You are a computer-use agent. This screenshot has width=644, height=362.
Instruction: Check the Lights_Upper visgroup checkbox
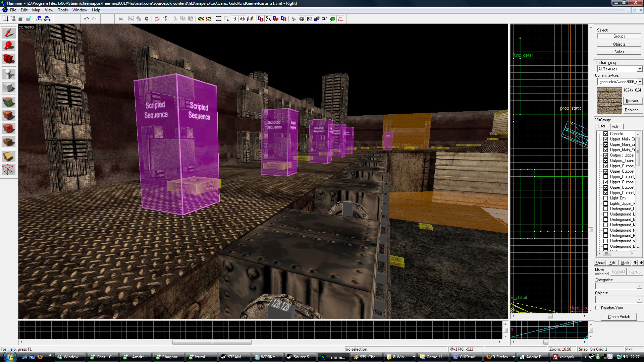click(606, 203)
